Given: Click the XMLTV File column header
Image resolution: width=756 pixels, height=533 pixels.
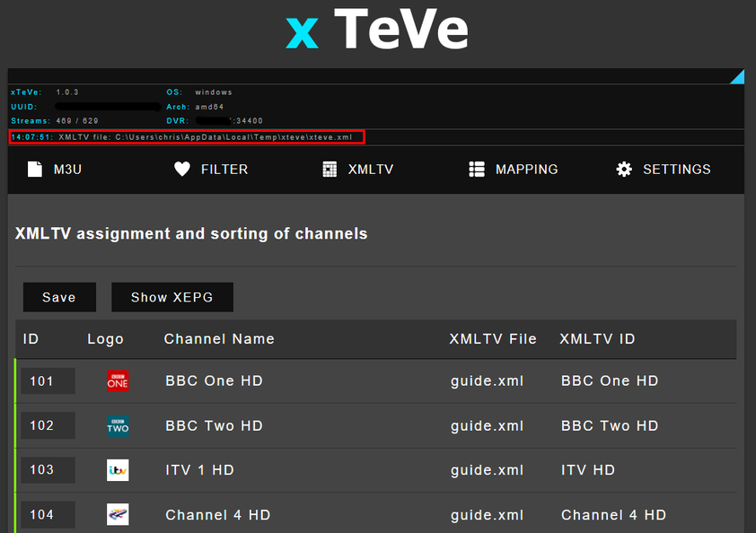Looking at the screenshot, I should point(493,339).
